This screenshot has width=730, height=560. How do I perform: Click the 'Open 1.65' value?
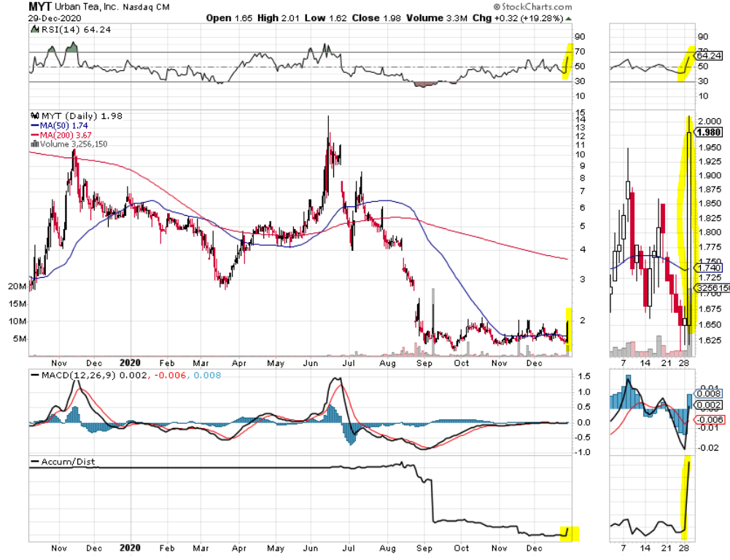pos(229,18)
